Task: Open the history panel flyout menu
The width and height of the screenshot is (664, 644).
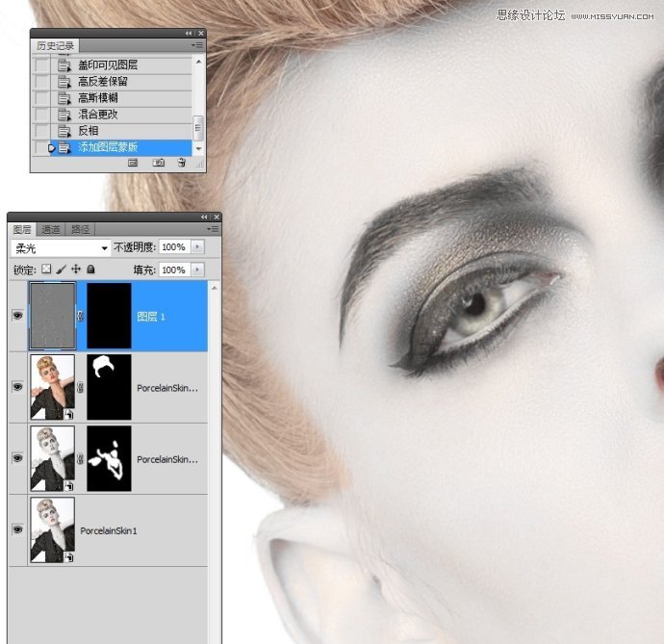Action: click(x=197, y=45)
